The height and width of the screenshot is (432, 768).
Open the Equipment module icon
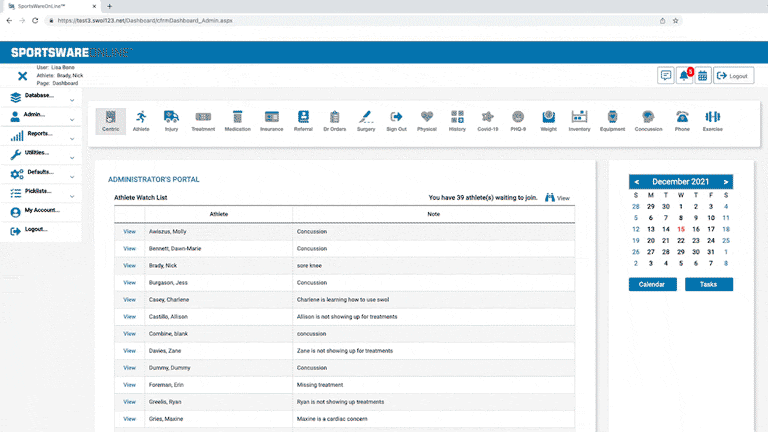[612, 121]
